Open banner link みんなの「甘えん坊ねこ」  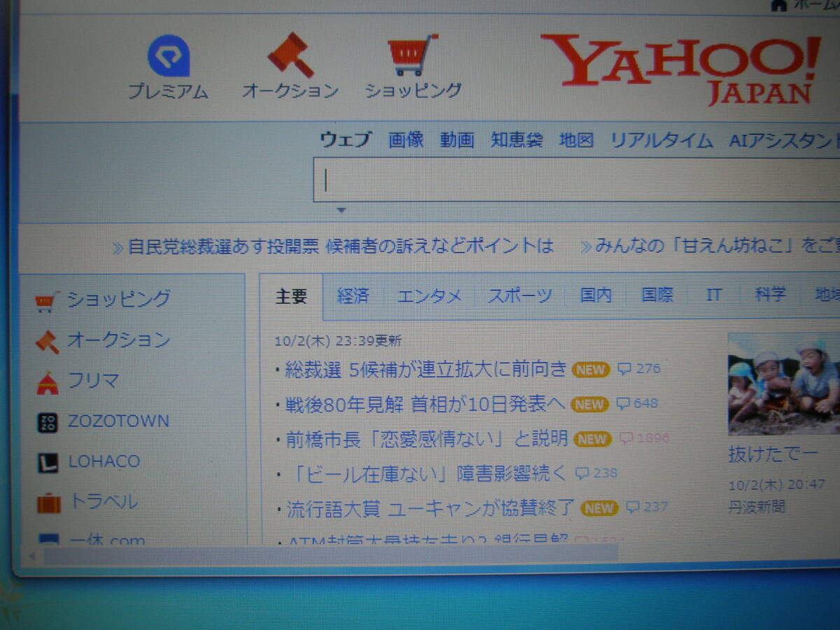[x=717, y=246]
